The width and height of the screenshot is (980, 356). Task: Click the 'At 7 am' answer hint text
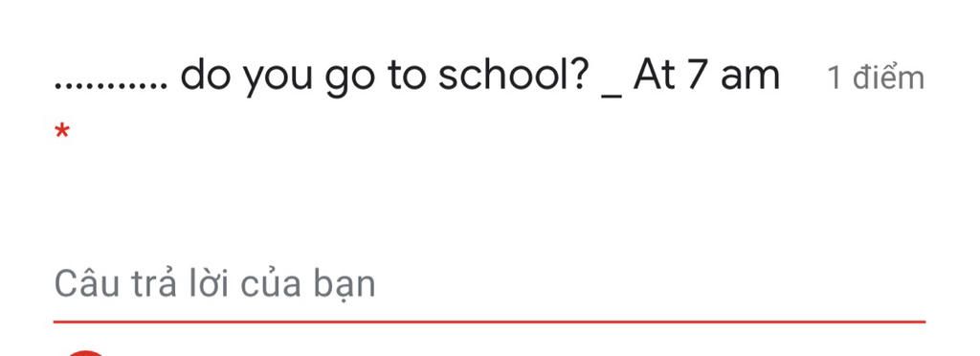(x=706, y=76)
